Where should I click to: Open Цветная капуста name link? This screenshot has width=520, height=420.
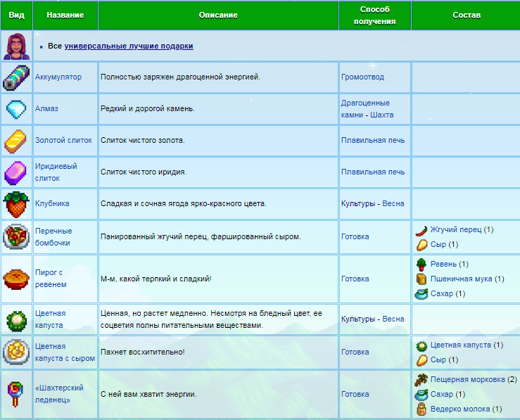[51, 319]
